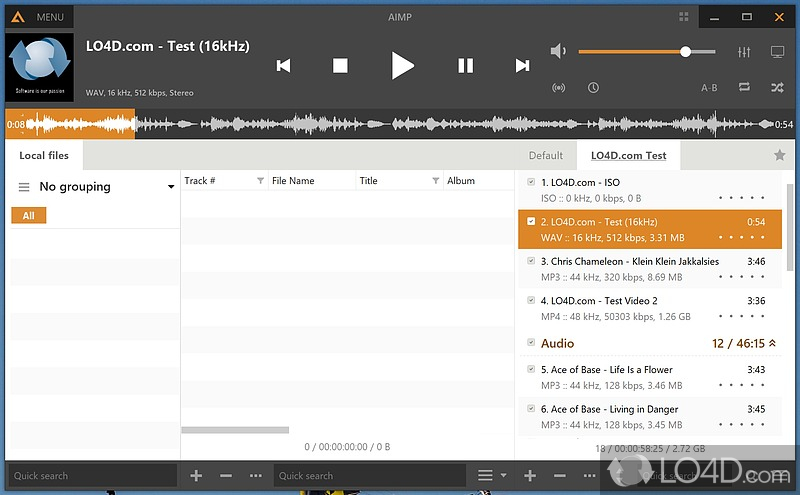The image size is (800, 495).
Task: Add to playlist with right plus icon
Action: click(x=530, y=476)
